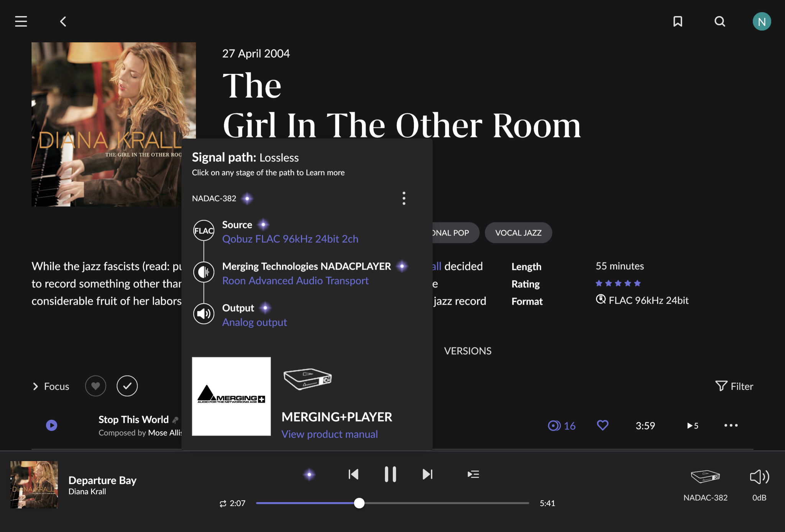Open track more options for Stop This World
This screenshot has height=532, width=785.
pyautogui.click(x=731, y=426)
